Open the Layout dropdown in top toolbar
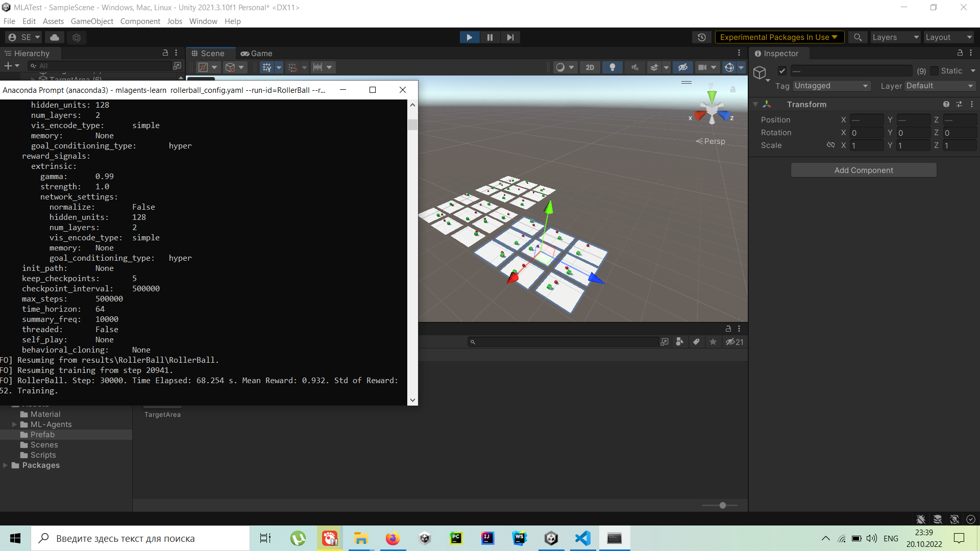The height and width of the screenshot is (551, 980). pyautogui.click(x=949, y=37)
